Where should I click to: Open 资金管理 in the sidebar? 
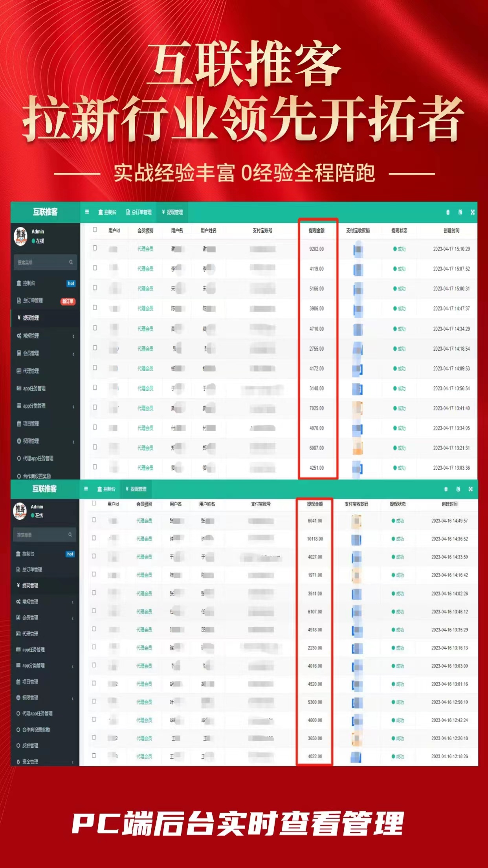(30, 761)
